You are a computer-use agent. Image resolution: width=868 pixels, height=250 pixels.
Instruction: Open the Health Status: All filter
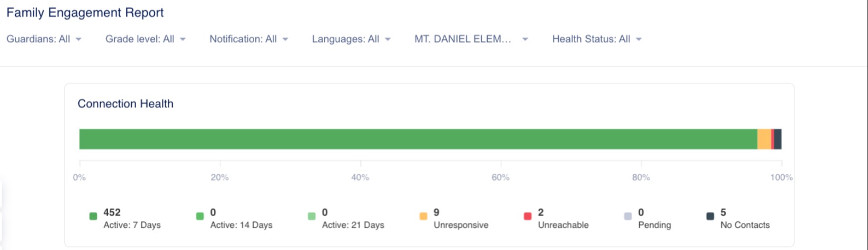coord(597,39)
